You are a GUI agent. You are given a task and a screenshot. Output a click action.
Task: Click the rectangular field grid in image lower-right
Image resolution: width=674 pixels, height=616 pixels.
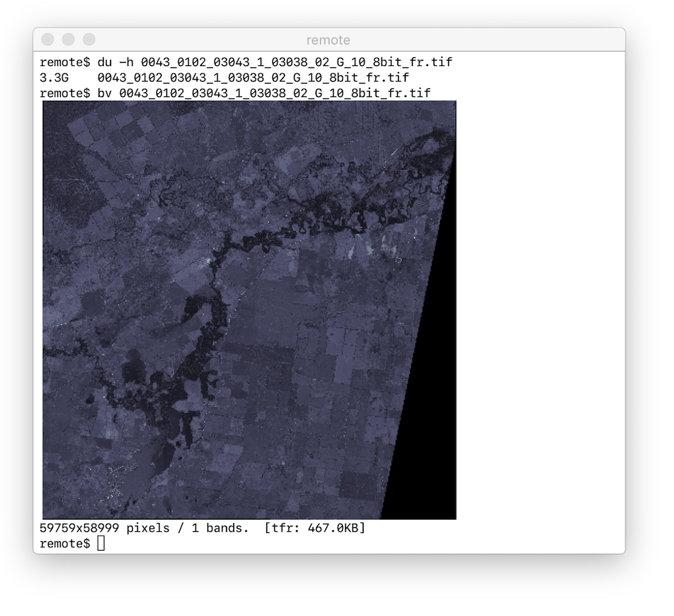pos(324,418)
